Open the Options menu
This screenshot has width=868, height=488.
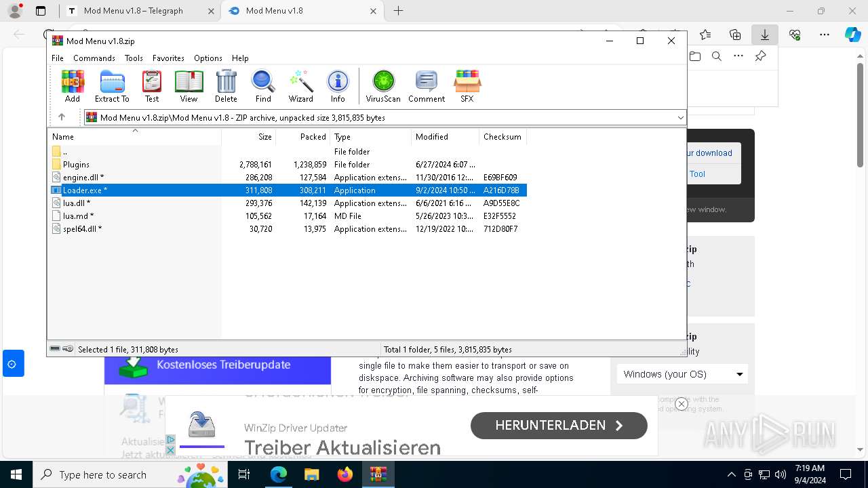pyautogui.click(x=208, y=58)
